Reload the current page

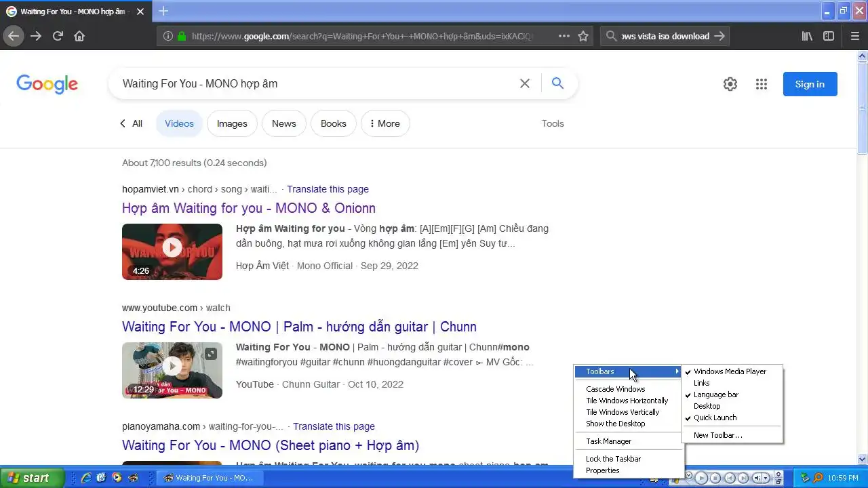[x=58, y=36]
